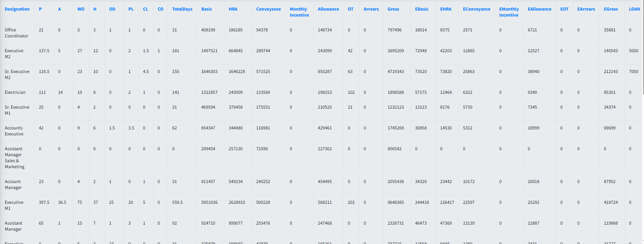Click the EConveyance column header
Image resolution: width=644 pixels, height=244 pixels.
click(x=476, y=9)
